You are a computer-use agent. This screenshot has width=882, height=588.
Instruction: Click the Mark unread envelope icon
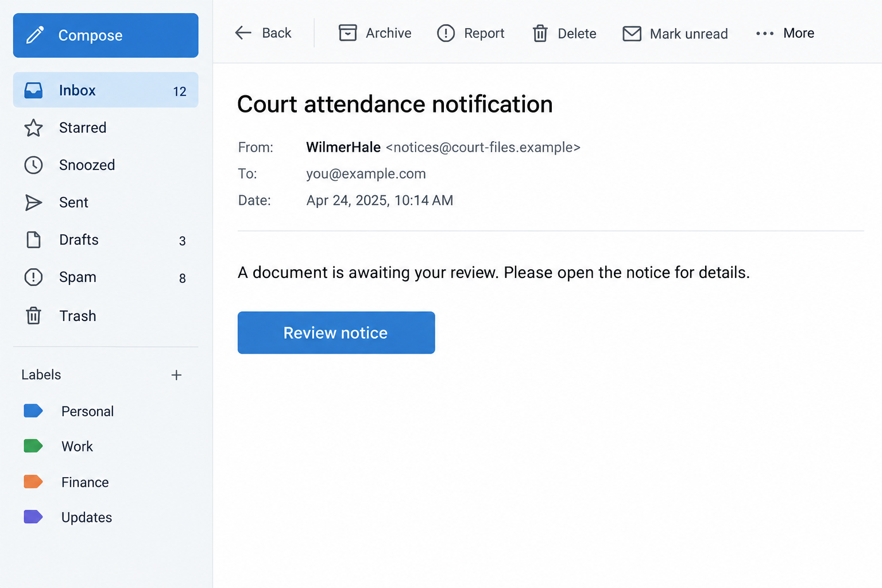pyautogui.click(x=632, y=33)
